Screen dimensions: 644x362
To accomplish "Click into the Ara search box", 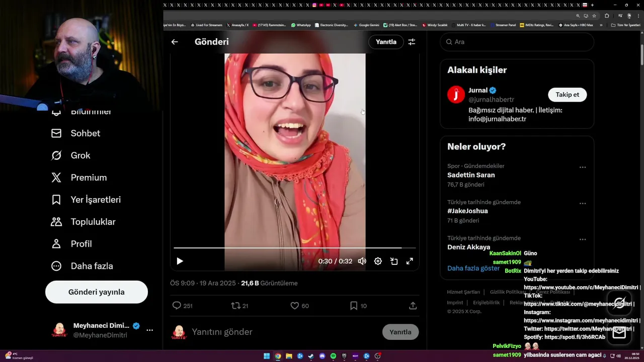I will pos(517,42).
